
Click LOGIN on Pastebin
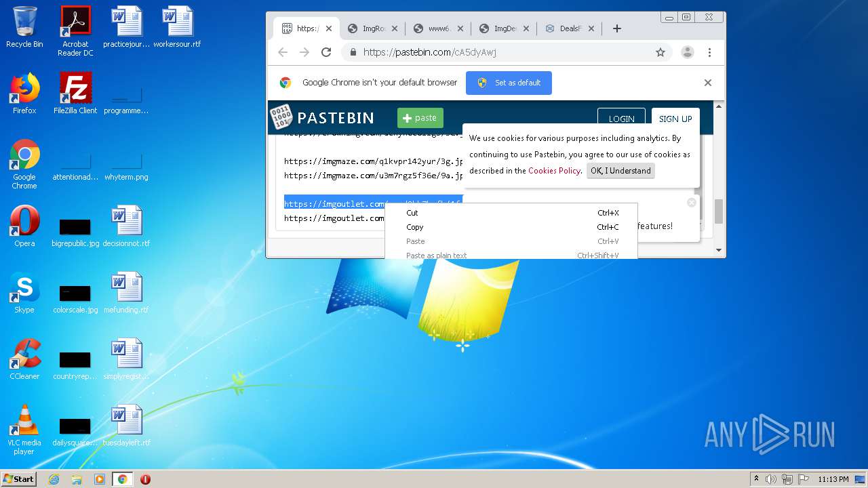coord(621,119)
